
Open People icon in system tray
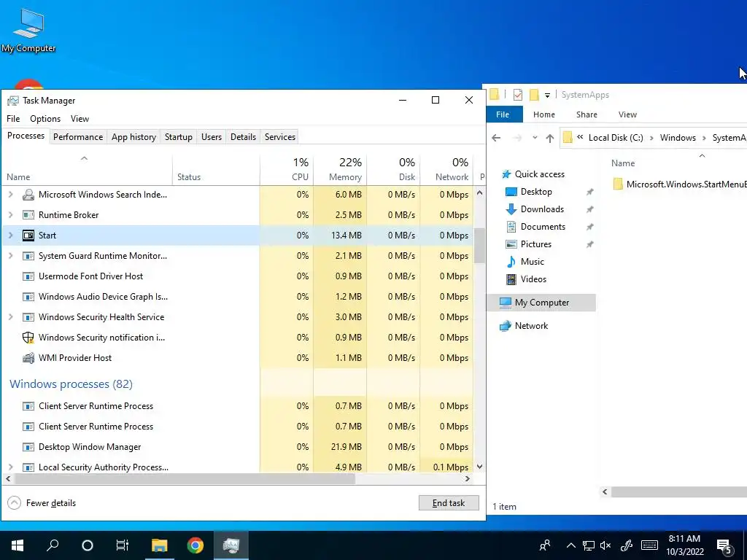545,545
